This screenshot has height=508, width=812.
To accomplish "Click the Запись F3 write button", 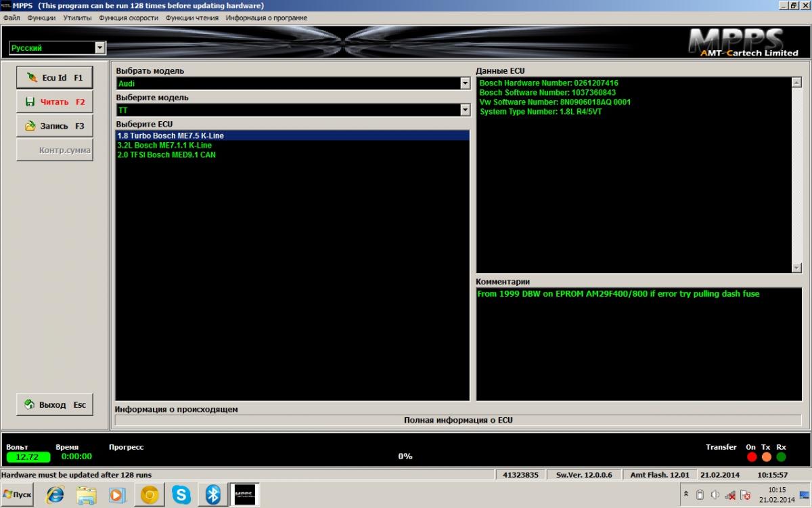I will pyautogui.click(x=54, y=126).
